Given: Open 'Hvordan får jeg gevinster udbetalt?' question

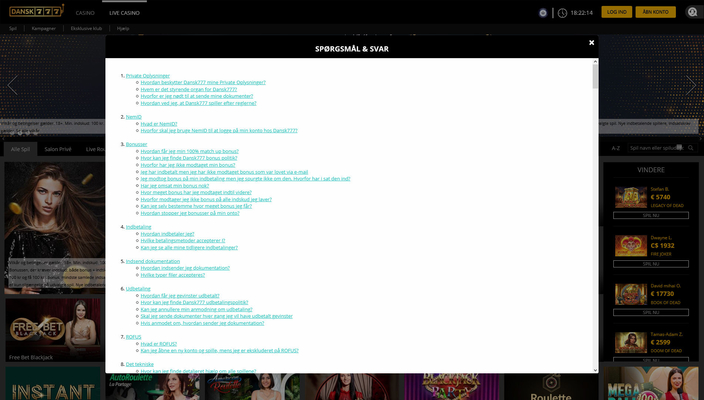Looking at the screenshot, I should (180, 296).
